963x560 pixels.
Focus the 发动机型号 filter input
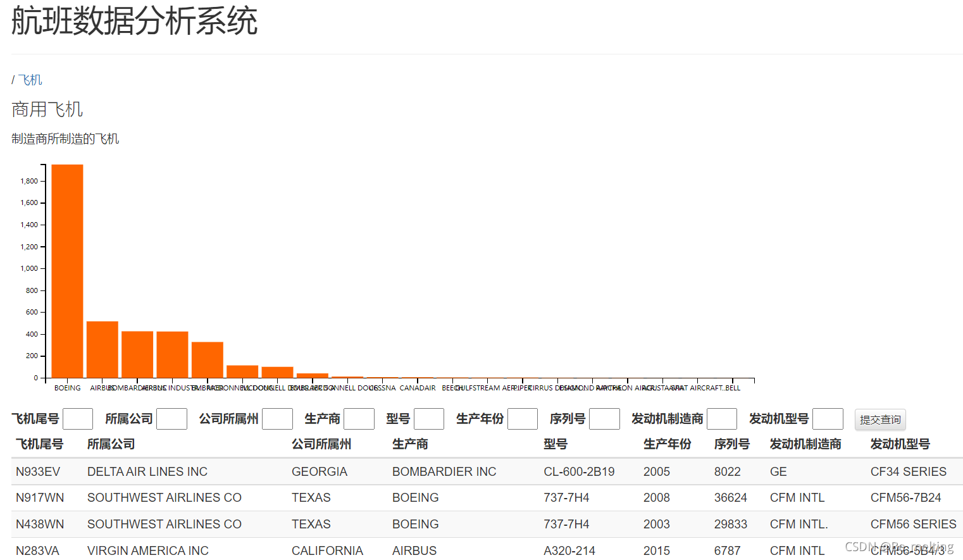pos(828,419)
